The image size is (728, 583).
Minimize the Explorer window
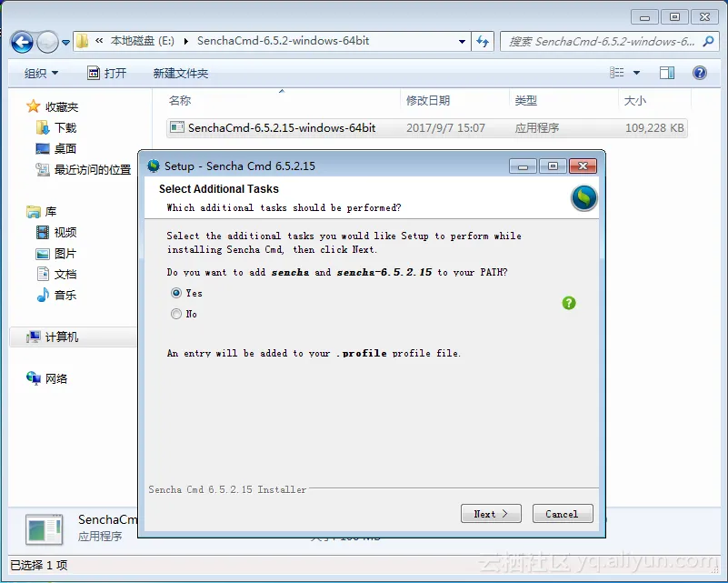[644, 17]
